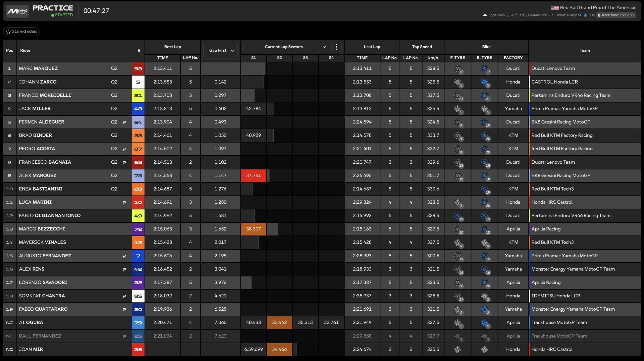Click the Best Lap column header
Image resolution: width=644 pixels, height=361 pixels.
(172, 47)
